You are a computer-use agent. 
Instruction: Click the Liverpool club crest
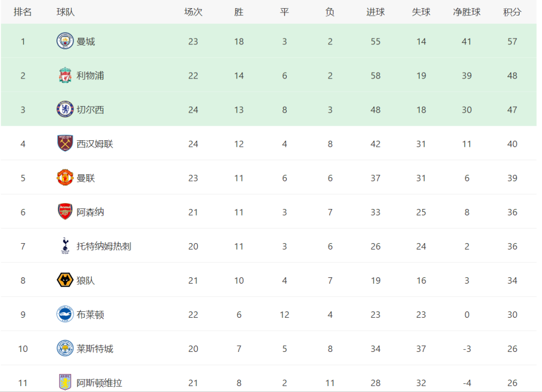coord(65,75)
